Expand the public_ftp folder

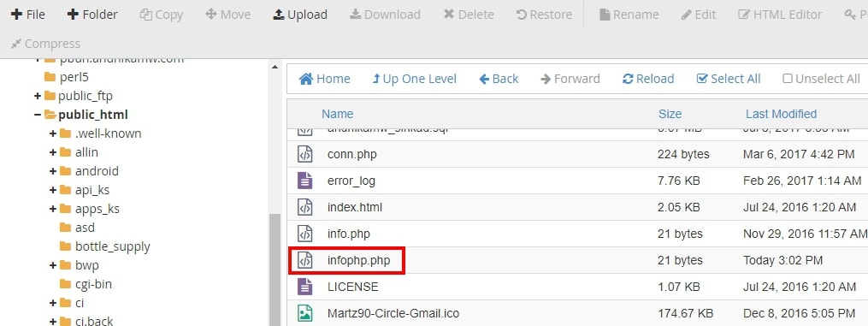click(x=38, y=96)
